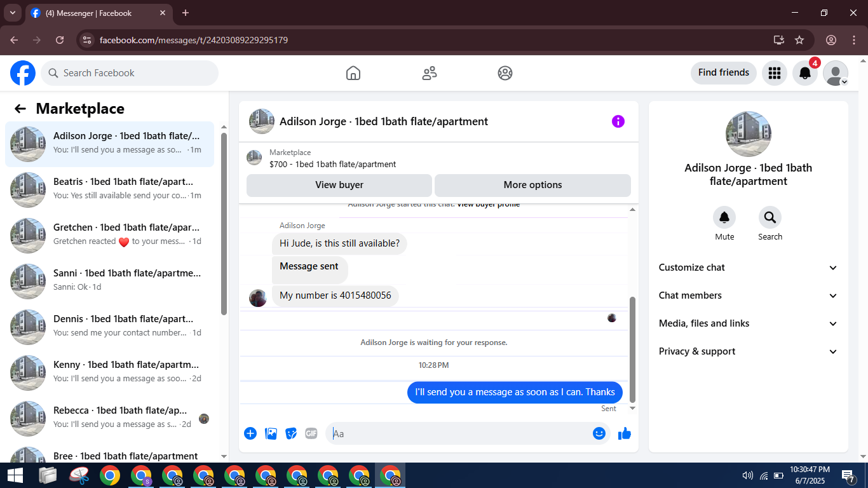Choose a GIF icon
This screenshot has height=488, width=868.
coord(311,433)
